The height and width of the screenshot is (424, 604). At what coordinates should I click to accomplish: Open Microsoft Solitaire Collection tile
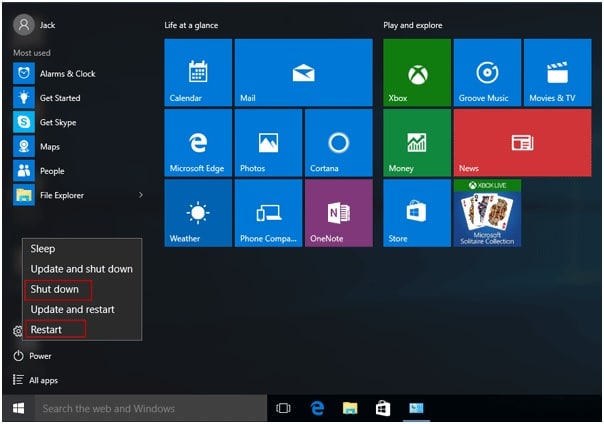[487, 213]
